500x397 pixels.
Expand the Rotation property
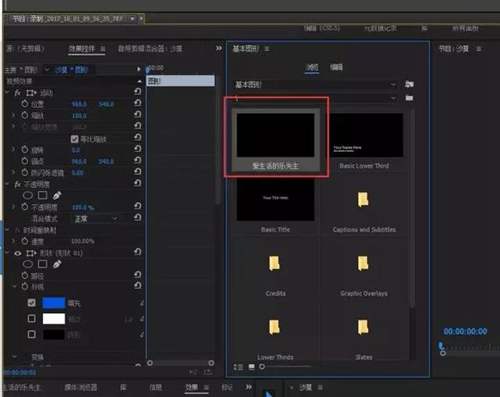[x=13, y=150]
